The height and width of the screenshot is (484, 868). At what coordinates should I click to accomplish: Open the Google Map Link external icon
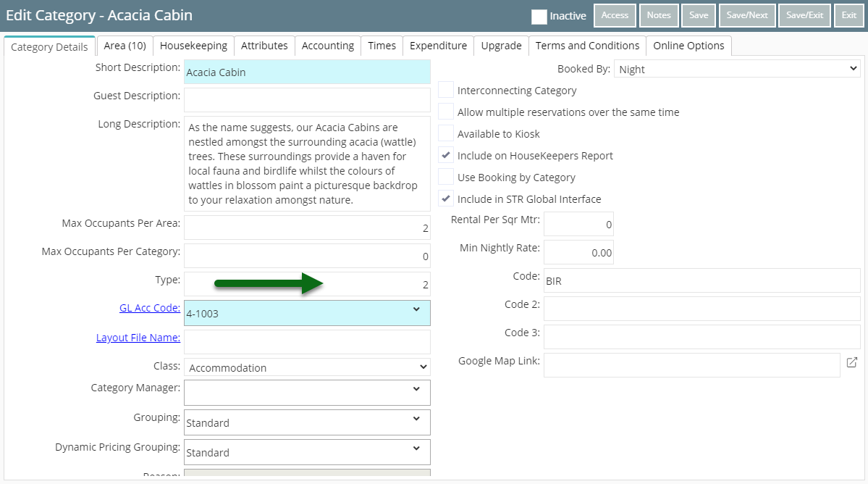[852, 362]
